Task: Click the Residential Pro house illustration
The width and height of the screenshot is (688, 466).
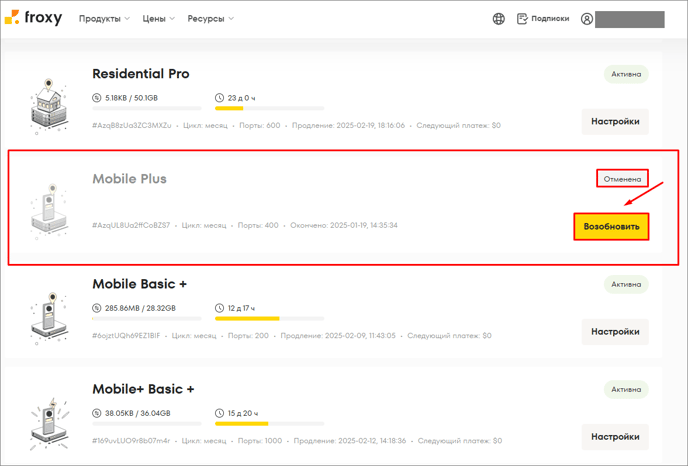Action: 49,106
